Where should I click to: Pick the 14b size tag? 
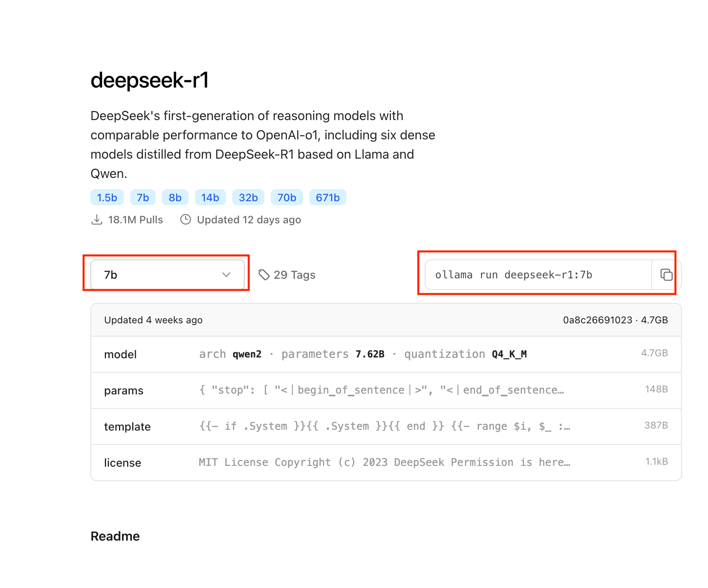click(210, 198)
